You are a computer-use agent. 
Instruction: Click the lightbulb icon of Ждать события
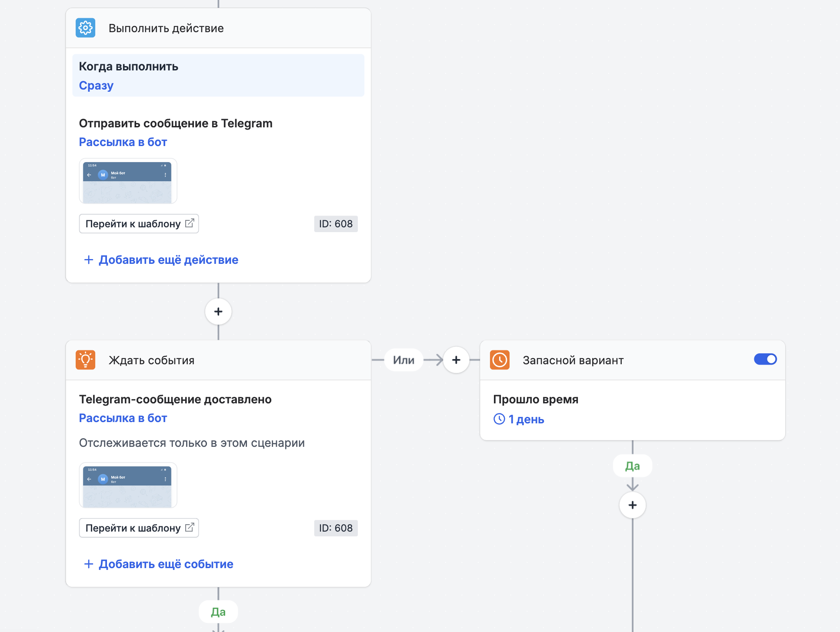(x=85, y=360)
